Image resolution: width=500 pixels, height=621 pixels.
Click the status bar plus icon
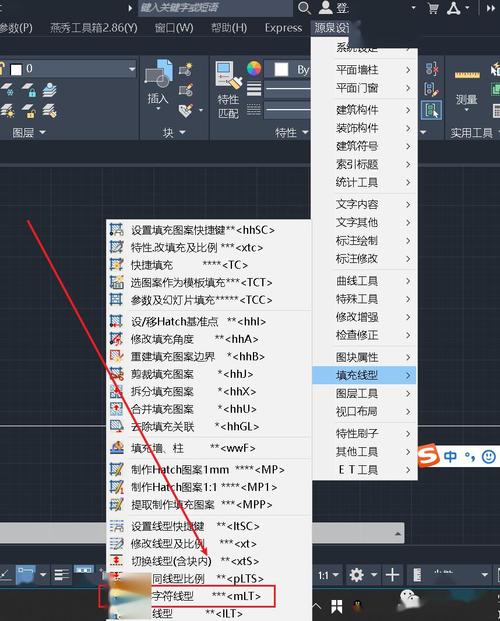point(392,575)
